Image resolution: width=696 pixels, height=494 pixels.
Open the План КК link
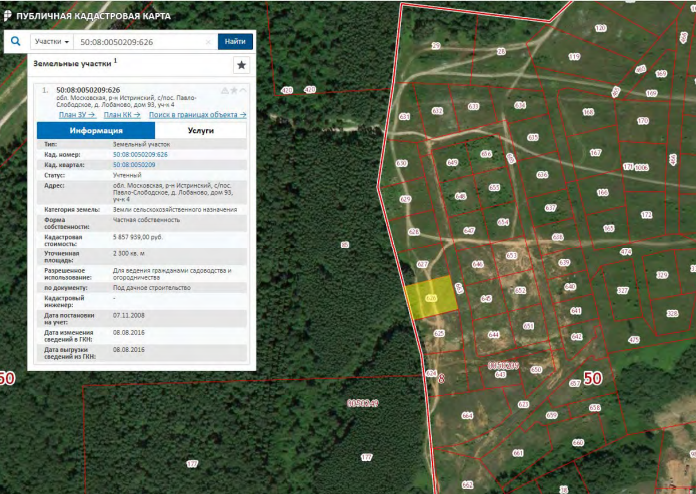point(122,115)
